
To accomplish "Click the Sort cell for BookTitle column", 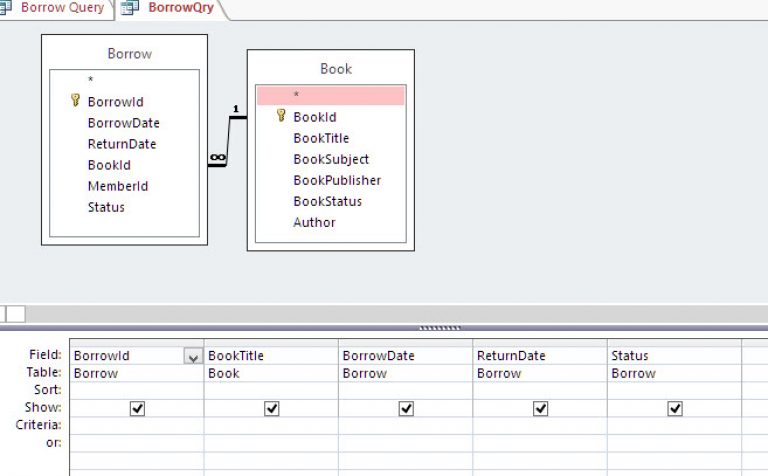I will (271, 390).
